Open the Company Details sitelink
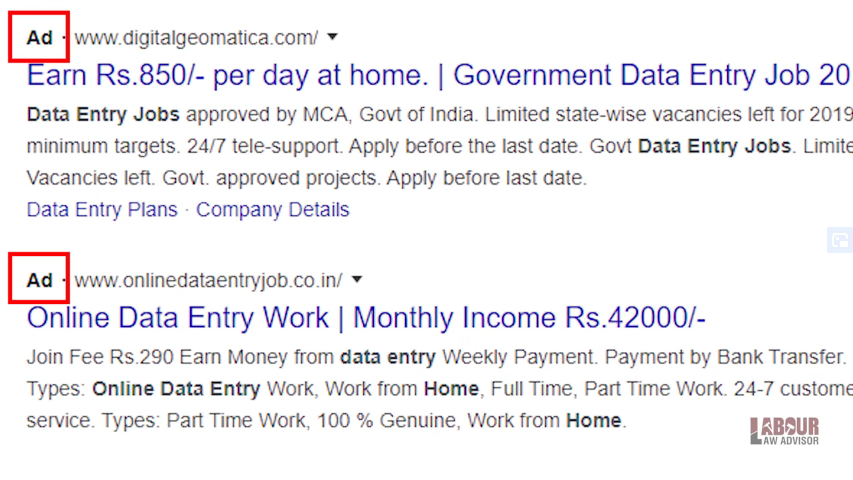Viewport: 853px width, 480px height. coord(273,210)
